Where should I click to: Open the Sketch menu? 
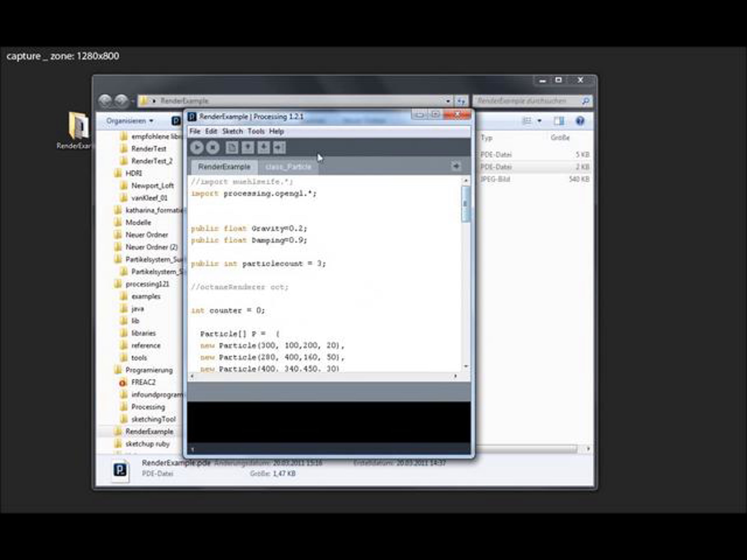tap(232, 131)
